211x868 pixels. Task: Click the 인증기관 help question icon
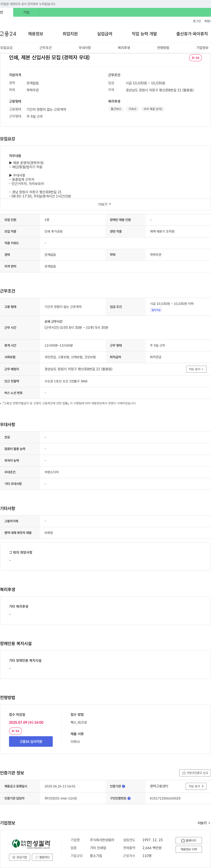pyautogui.click(x=123, y=786)
